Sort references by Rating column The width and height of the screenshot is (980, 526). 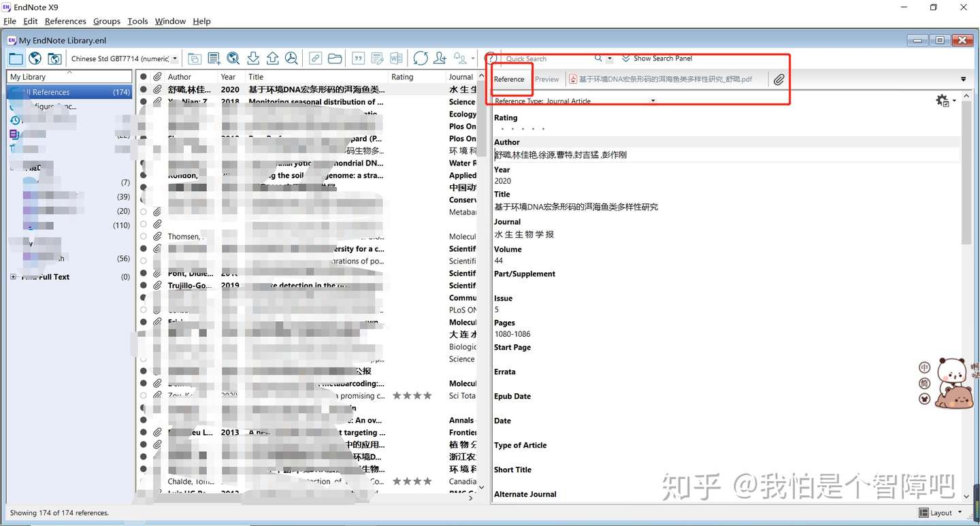(x=416, y=77)
